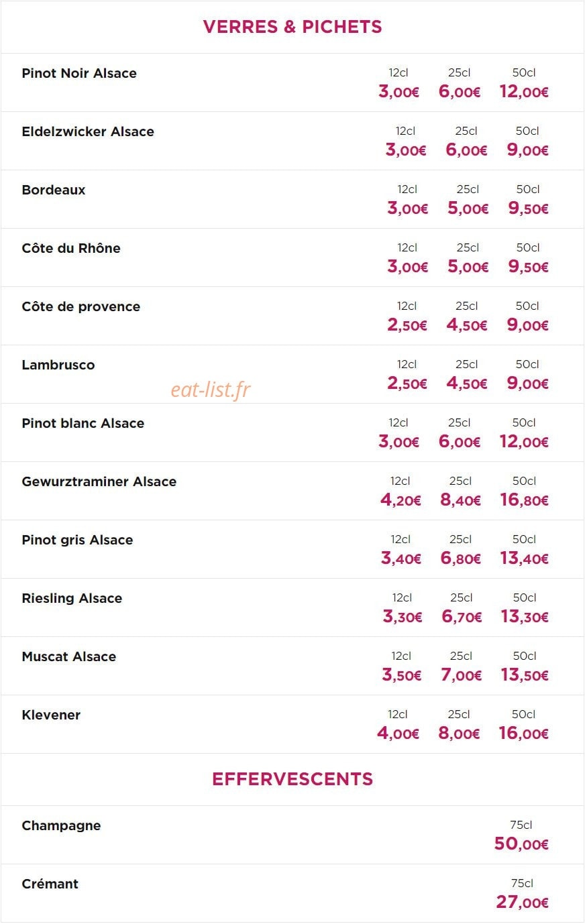585x924 pixels.
Task: Click the Klevener wine entry
Action: tap(51, 715)
